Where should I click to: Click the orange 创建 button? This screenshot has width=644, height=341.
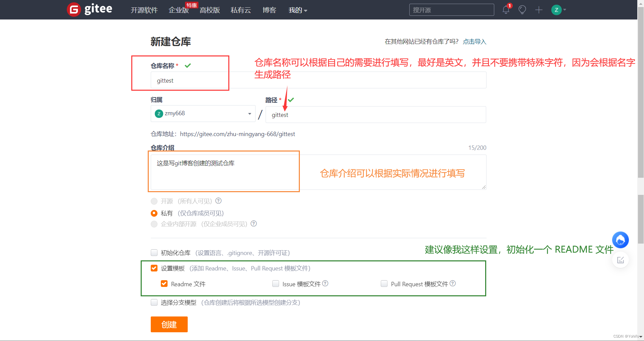tap(169, 324)
